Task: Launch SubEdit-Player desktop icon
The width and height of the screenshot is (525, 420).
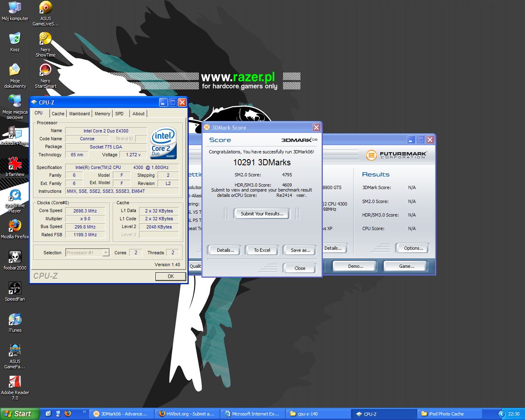Action: pos(15,136)
